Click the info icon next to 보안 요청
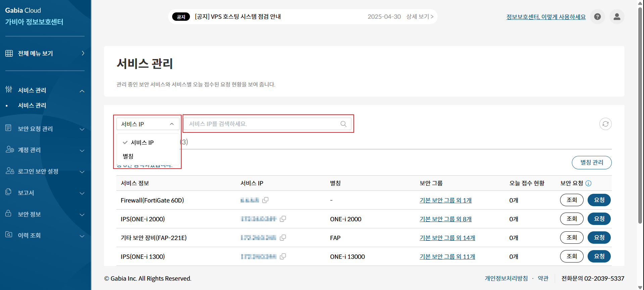The image size is (644, 290). (588, 183)
